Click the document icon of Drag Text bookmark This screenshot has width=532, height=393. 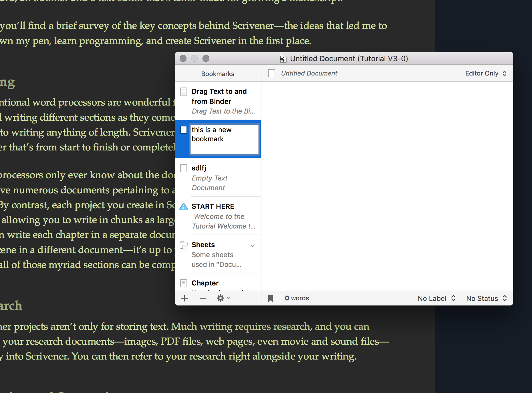click(184, 92)
